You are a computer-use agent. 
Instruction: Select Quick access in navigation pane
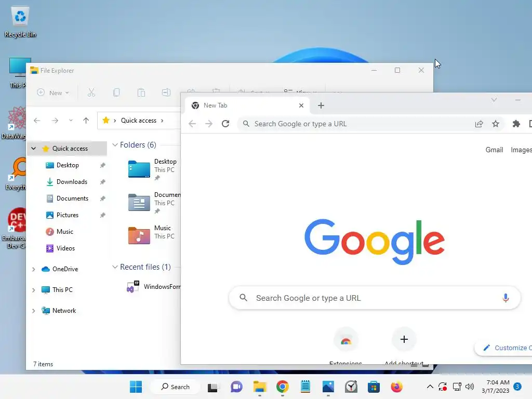[x=70, y=148]
